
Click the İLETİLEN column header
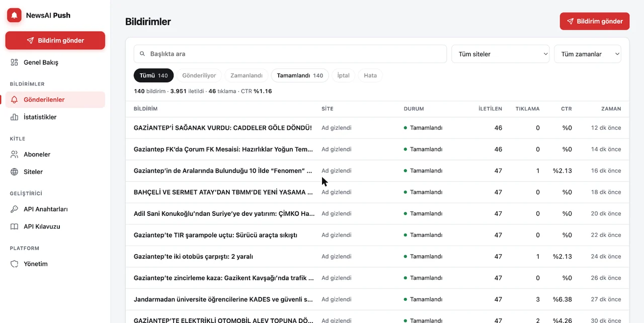coord(490,109)
